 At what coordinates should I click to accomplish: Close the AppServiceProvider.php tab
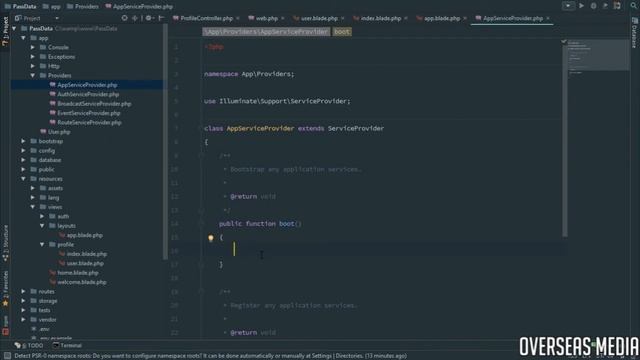(548, 18)
